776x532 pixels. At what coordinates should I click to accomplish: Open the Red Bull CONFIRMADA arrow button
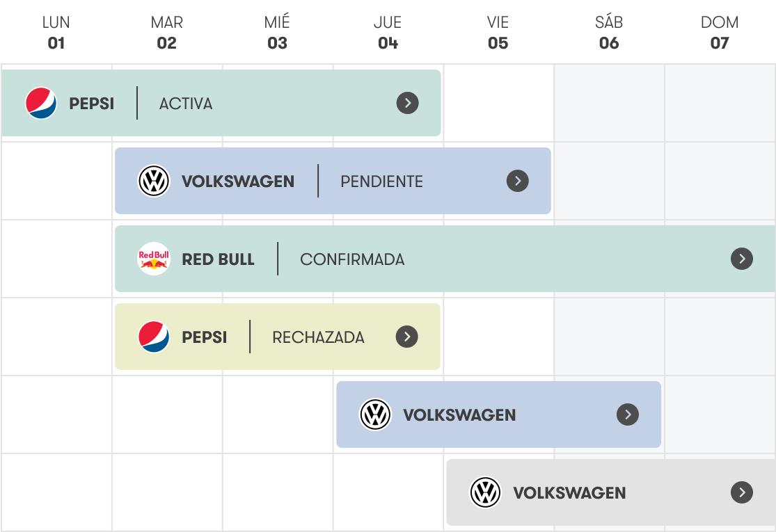coord(742,259)
